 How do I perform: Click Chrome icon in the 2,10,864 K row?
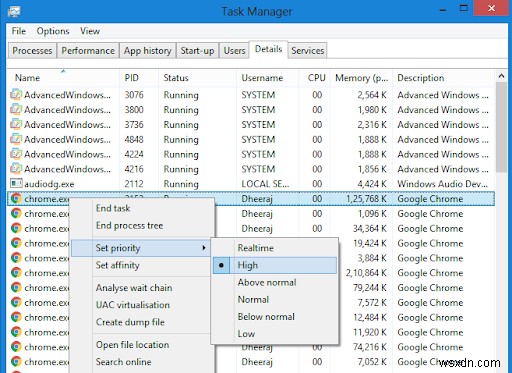pos(16,273)
